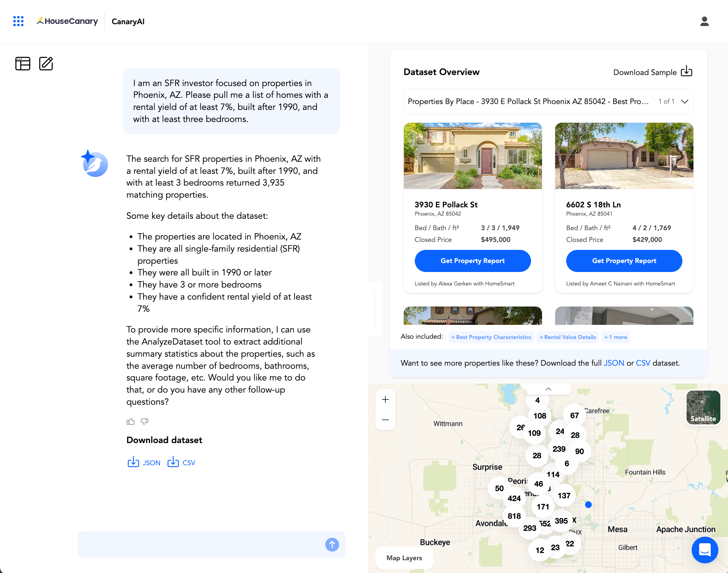728x573 pixels.
Task: Click the Download Sample icon
Action: [x=687, y=72]
